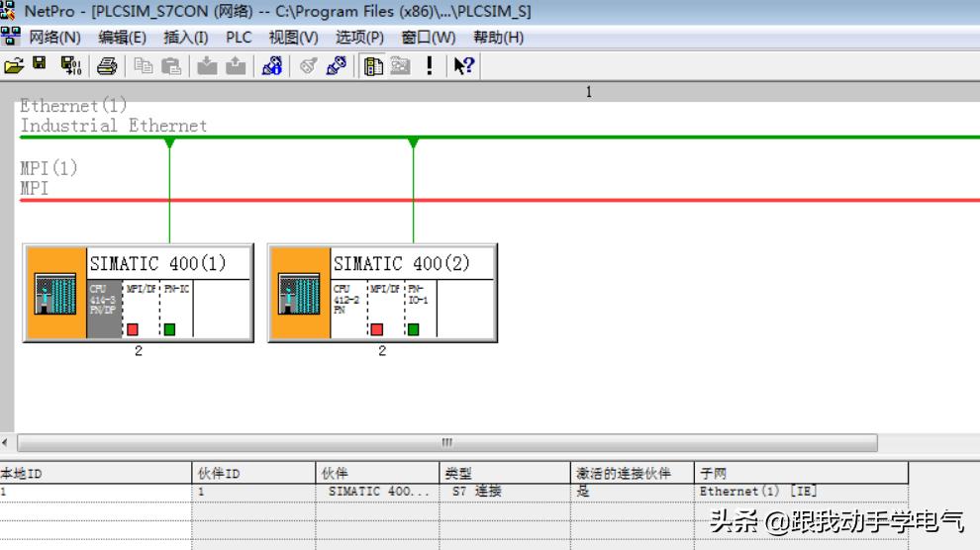
Task: Activate the context help arrow icon
Action: pos(463,65)
